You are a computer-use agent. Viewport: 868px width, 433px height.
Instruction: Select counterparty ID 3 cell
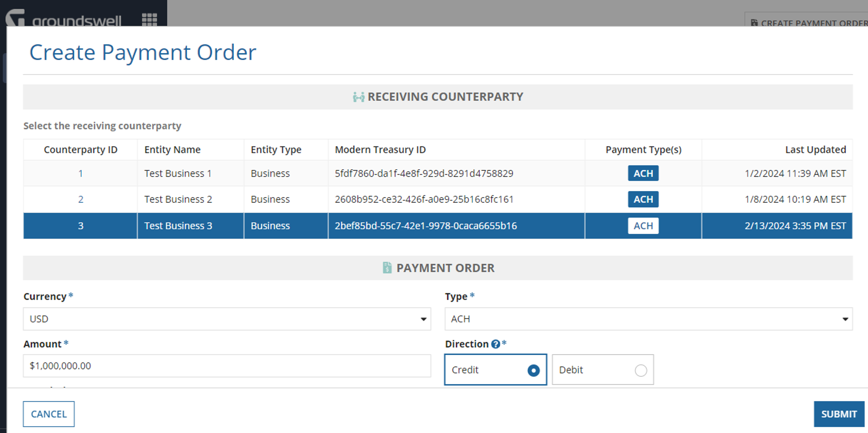[80, 226]
